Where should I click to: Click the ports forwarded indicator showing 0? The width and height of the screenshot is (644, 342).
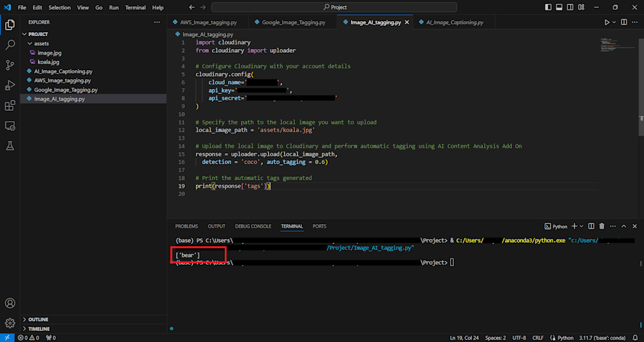(x=50, y=338)
